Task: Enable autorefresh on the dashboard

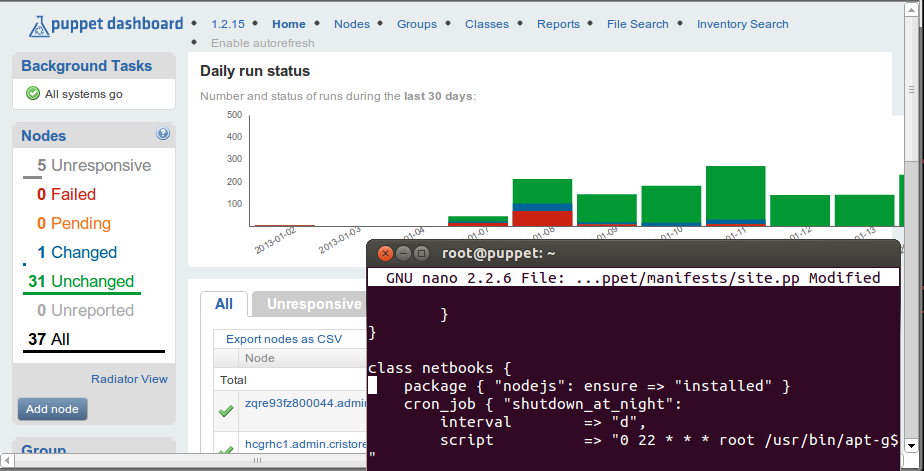Action: pyautogui.click(x=262, y=43)
